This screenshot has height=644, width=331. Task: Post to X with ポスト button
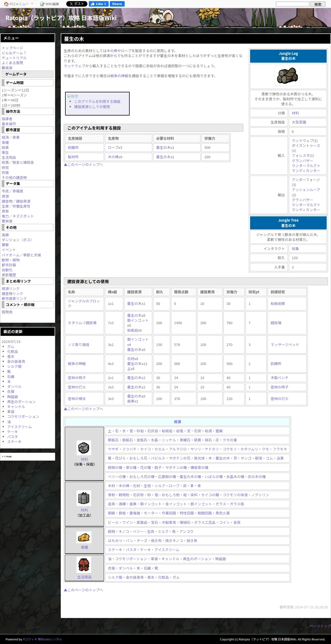(77, 4)
